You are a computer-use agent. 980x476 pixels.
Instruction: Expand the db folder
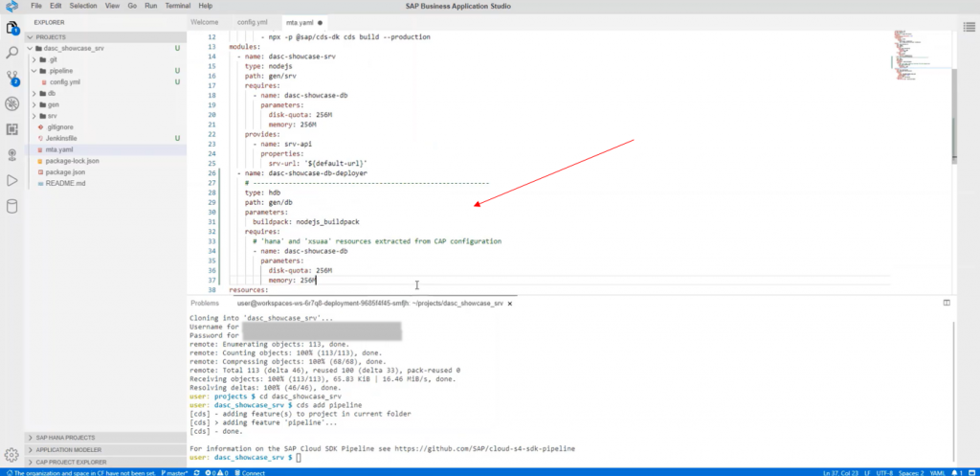[x=105, y=93]
